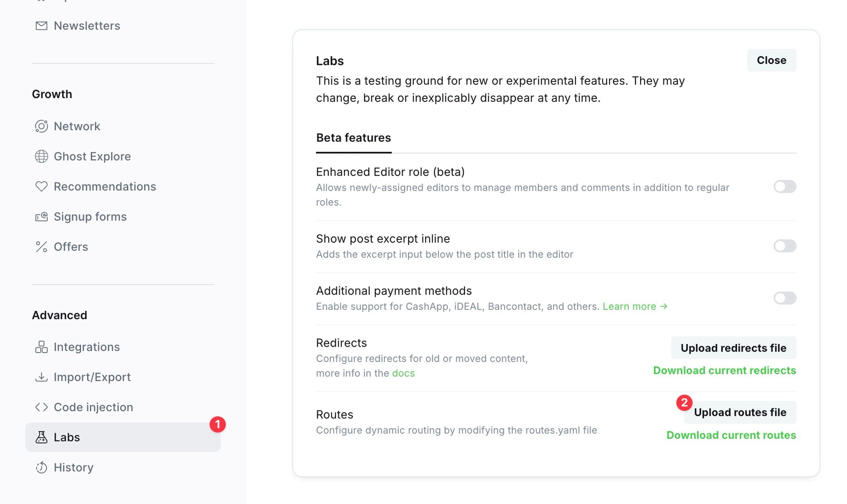This screenshot has width=847, height=504.
Task: Click the Labs flask icon
Action: [41, 437]
